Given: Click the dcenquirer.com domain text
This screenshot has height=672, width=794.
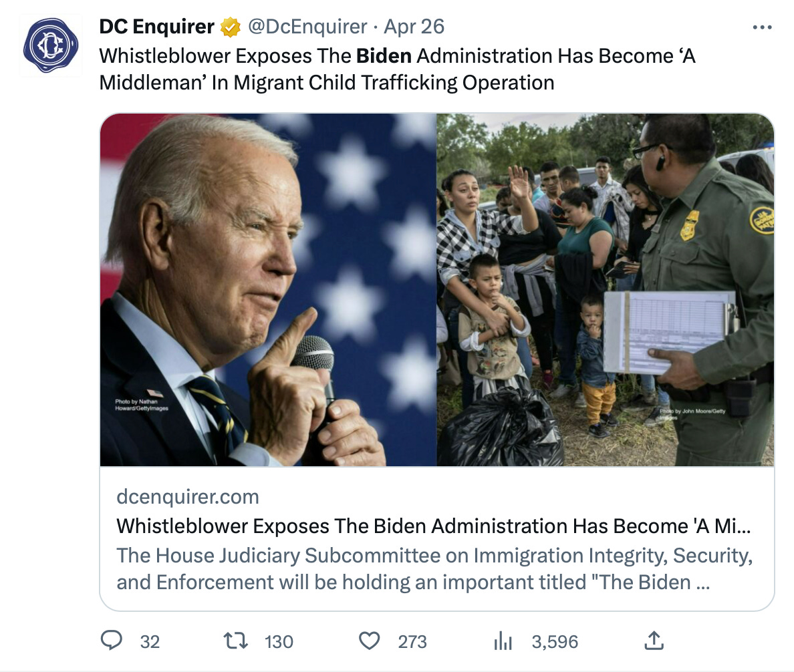Looking at the screenshot, I should (x=188, y=497).
